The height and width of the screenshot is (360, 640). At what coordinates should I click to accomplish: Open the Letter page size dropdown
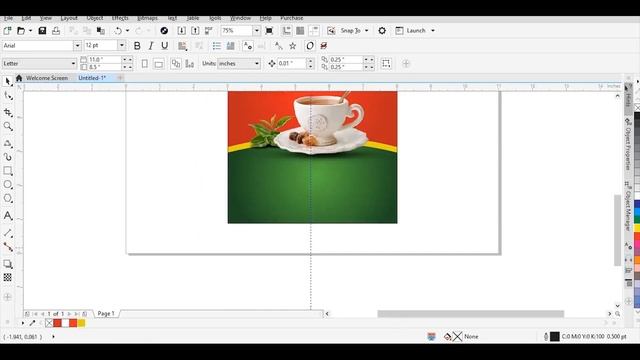[x=73, y=64]
